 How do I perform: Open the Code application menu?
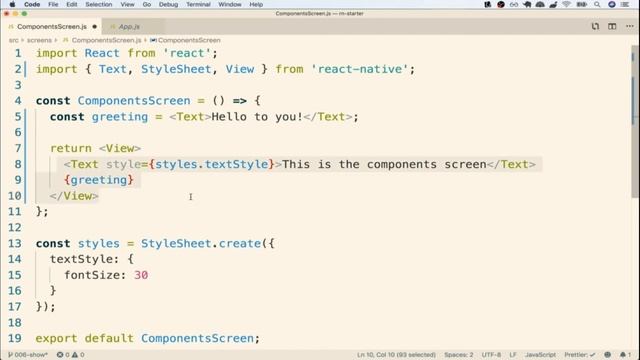click(32, 4)
